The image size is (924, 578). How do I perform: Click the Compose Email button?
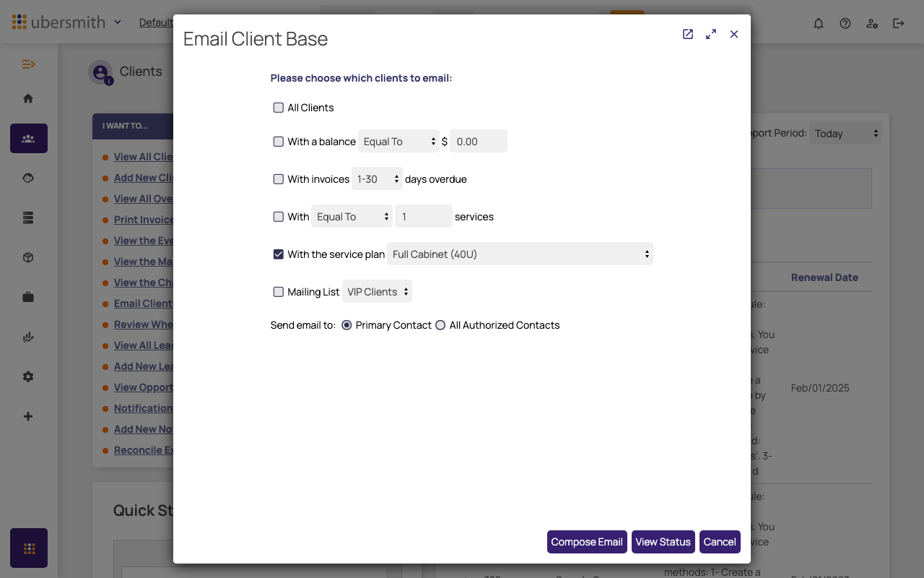click(587, 542)
